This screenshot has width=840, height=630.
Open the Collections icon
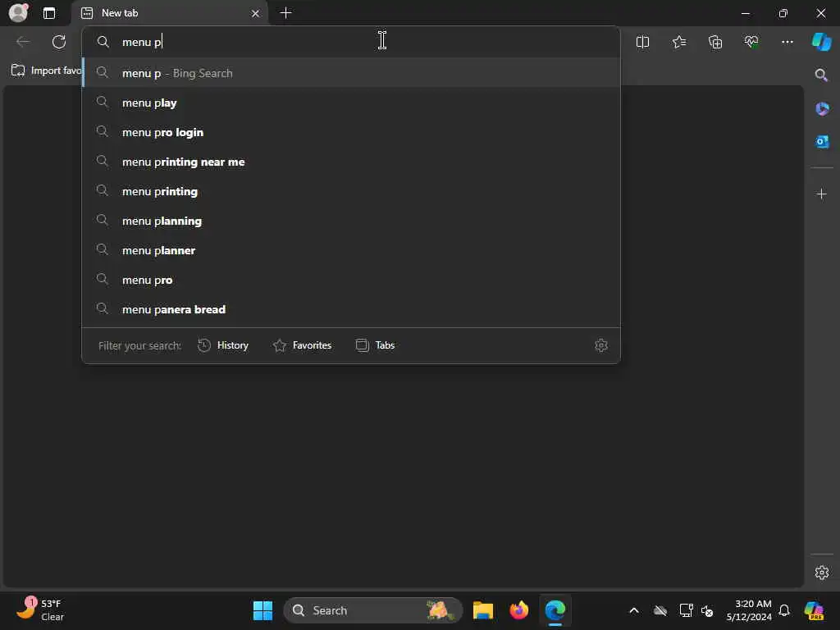click(x=715, y=42)
